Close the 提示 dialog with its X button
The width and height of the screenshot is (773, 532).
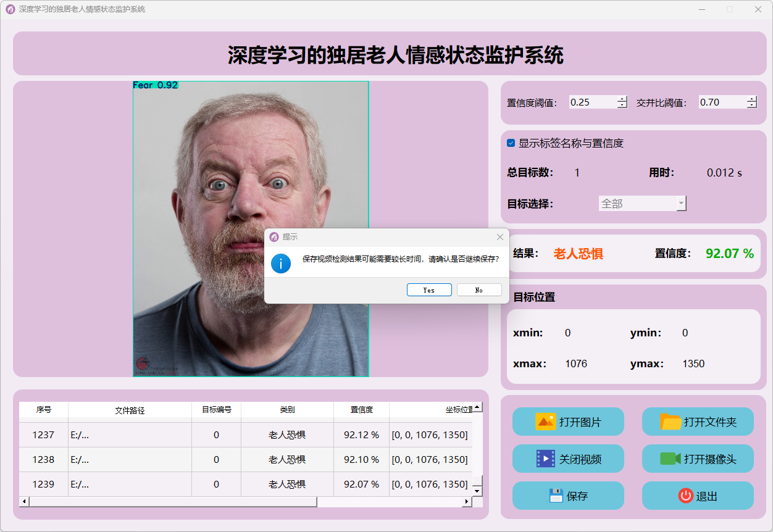(x=499, y=237)
